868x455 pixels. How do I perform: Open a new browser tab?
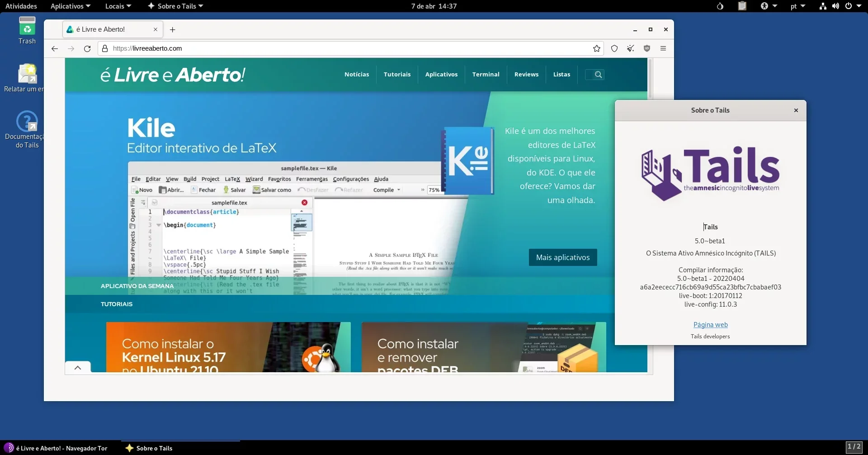point(172,29)
